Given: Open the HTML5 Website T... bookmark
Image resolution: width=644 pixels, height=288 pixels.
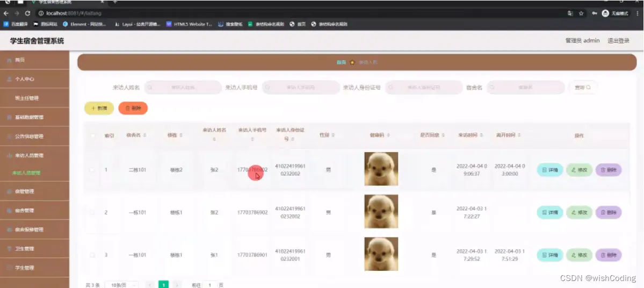Looking at the screenshot, I should tap(190, 24).
